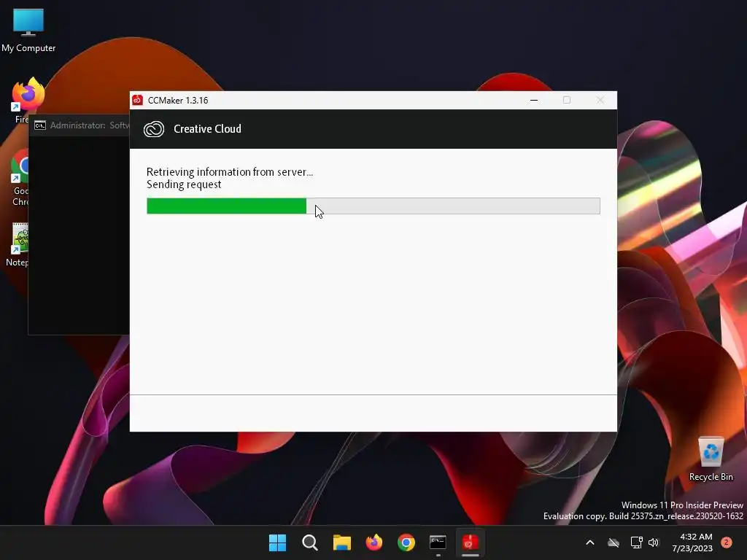Open the volume speaker tray icon

(x=654, y=542)
